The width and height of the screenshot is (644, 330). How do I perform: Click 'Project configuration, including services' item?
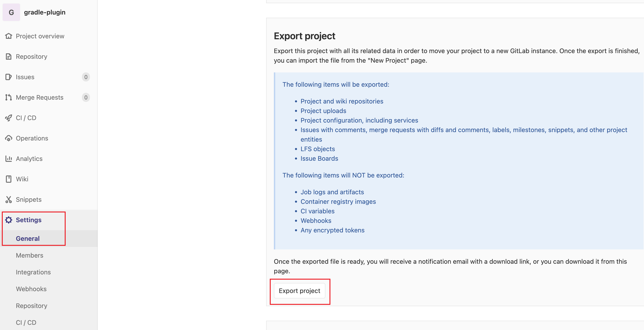click(359, 121)
